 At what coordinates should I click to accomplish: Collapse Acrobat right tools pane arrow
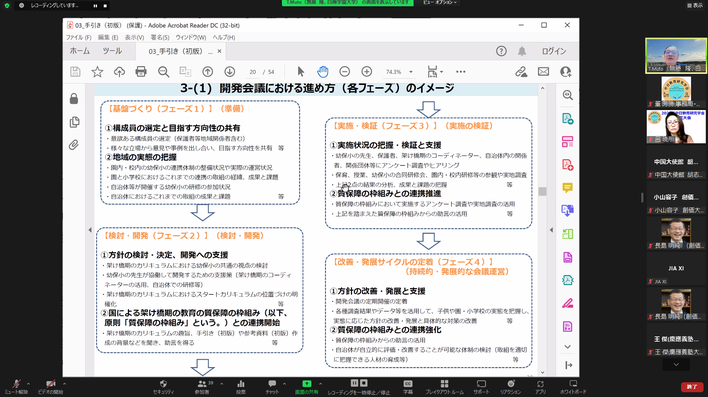(551, 230)
